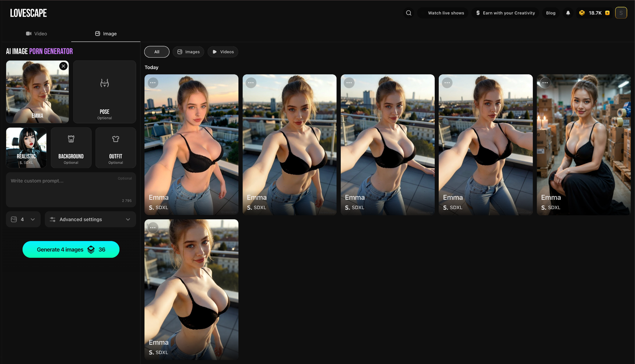Filter gallery by Videos

point(223,52)
